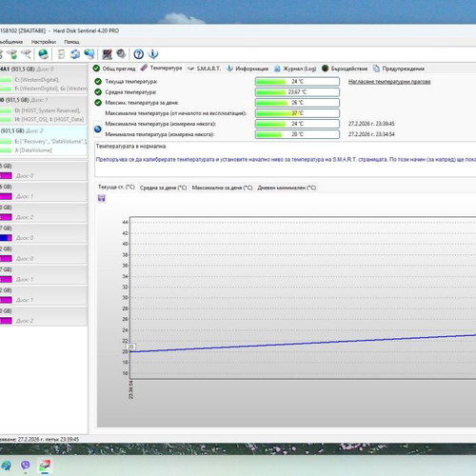Open the About info icon in toolbar

click(153, 54)
